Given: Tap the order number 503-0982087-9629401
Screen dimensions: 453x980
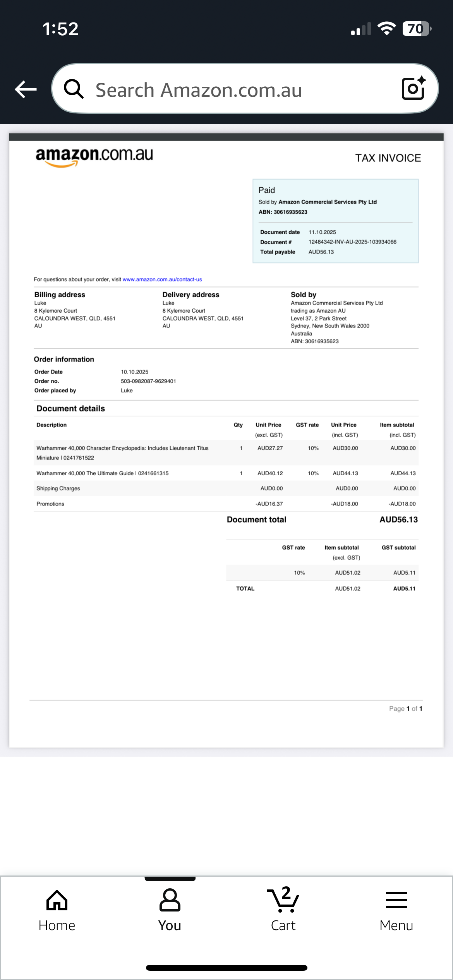Looking at the screenshot, I should [x=148, y=381].
